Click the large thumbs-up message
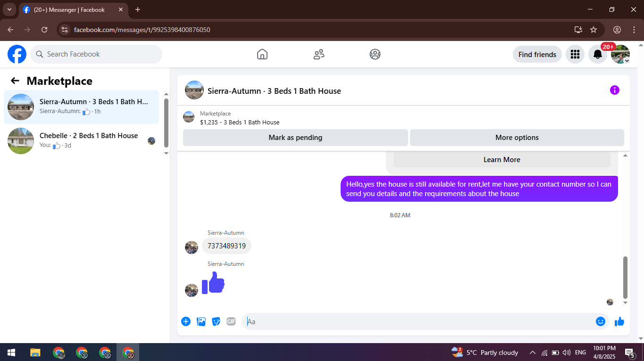The height and width of the screenshot is (361, 644). point(213,283)
